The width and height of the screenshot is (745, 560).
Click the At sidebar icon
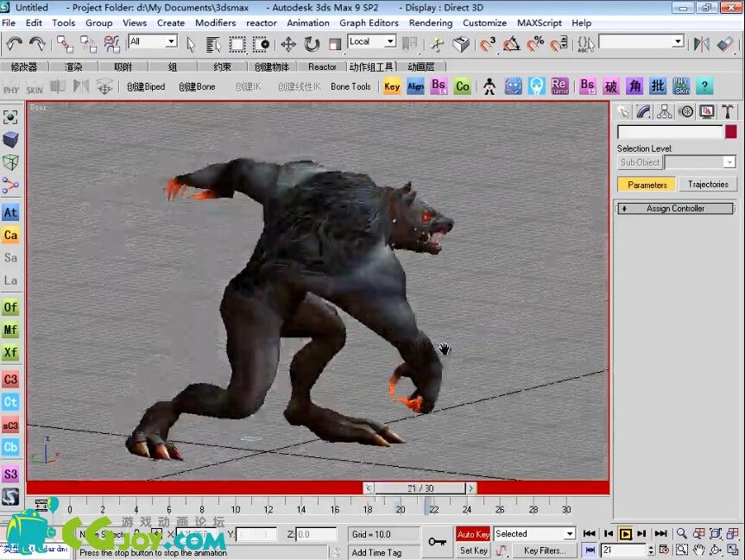tap(10, 212)
